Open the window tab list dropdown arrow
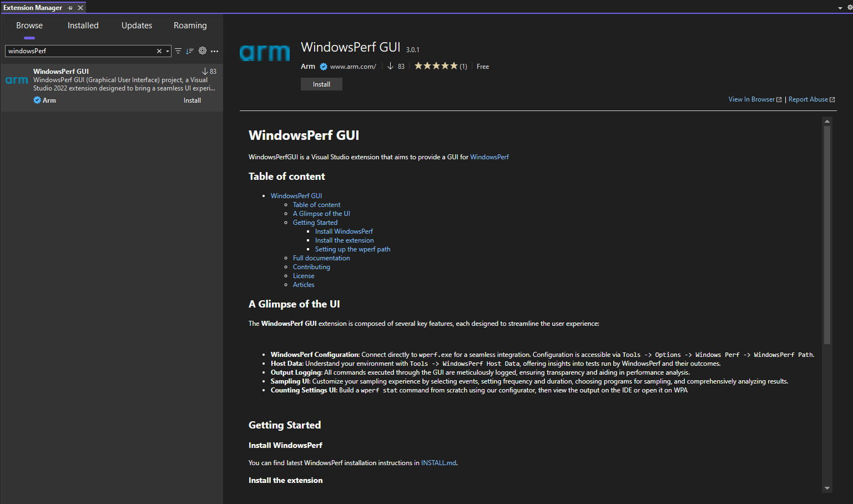Screen dimensions: 853x504 (x=840, y=8)
